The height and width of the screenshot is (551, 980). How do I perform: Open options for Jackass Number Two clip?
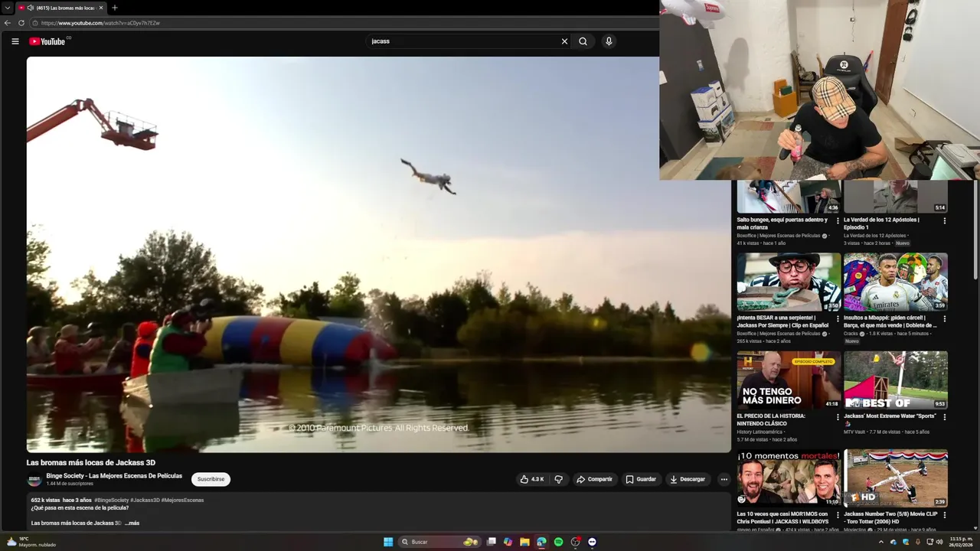click(x=944, y=514)
